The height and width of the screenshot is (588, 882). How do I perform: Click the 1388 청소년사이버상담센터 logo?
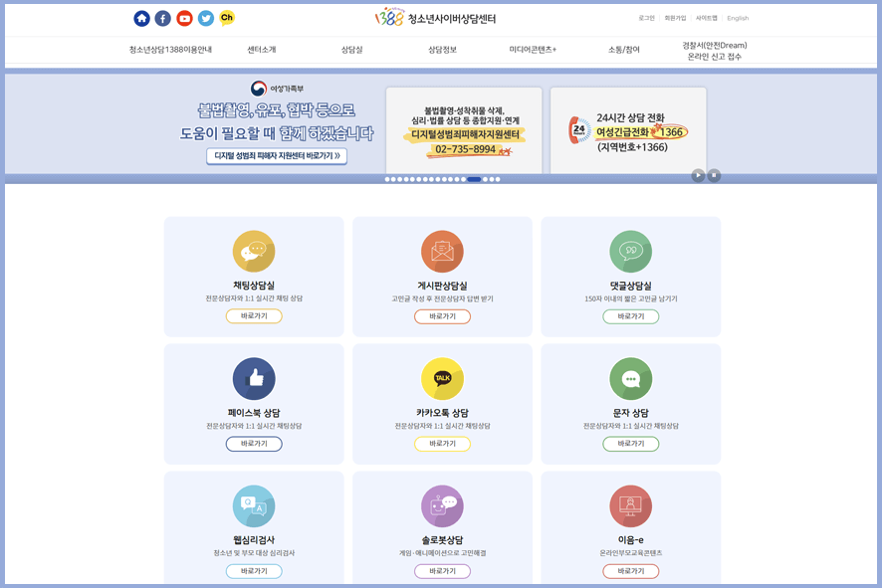(x=435, y=18)
